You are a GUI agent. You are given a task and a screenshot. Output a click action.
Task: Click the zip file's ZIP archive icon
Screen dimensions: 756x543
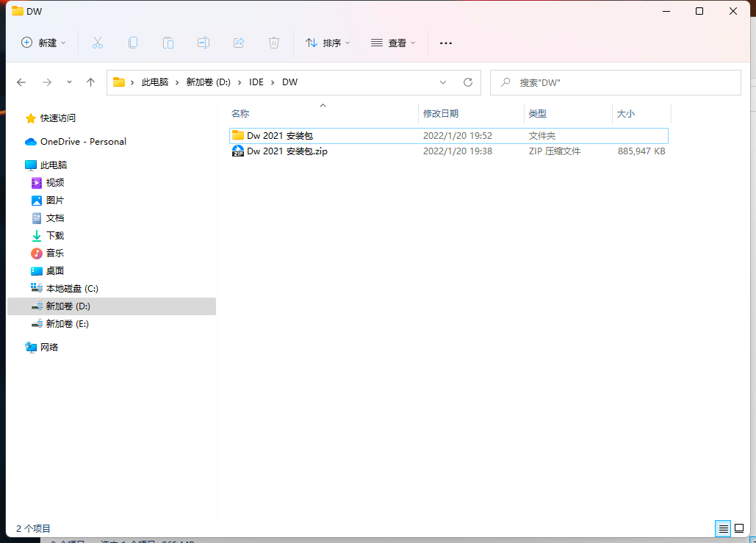point(238,151)
